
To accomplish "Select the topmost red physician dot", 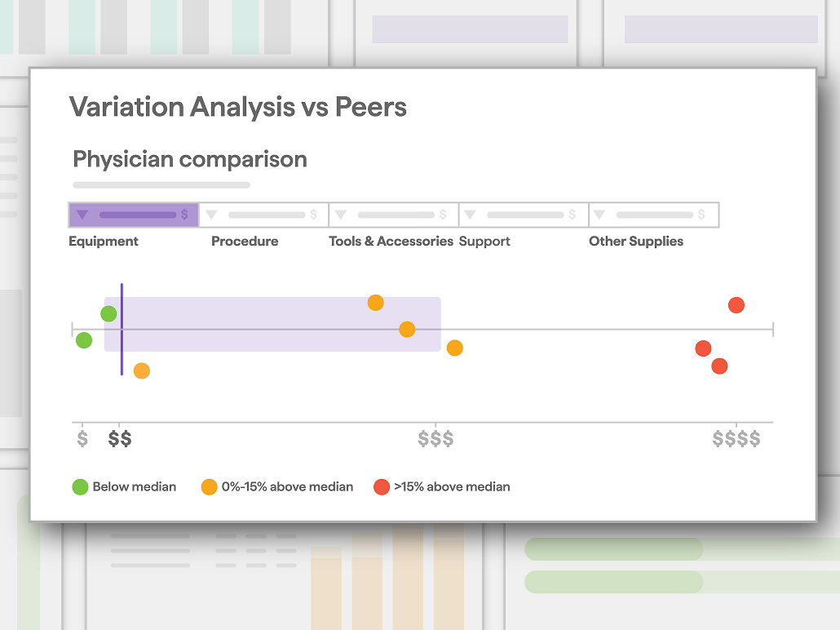I will pyautogui.click(x=736, y=305).
